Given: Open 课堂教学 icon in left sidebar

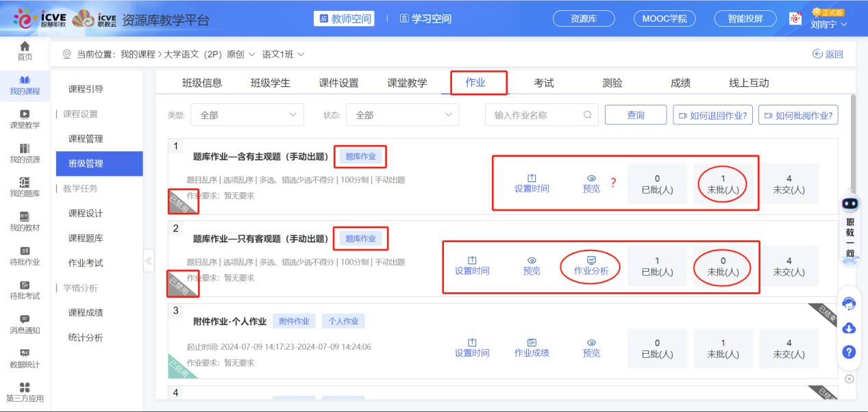Looking at the screenshot, I should coord(25,114).
